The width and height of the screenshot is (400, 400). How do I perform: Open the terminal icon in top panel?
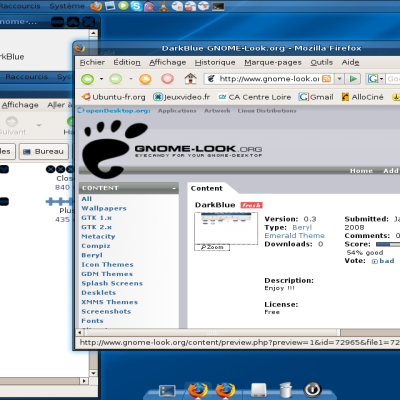coord(218,6)
